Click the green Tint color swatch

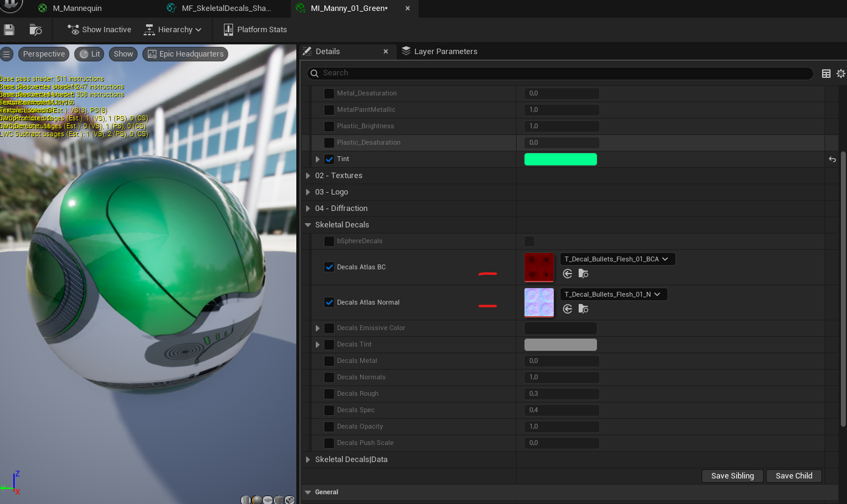pos(560,159)
